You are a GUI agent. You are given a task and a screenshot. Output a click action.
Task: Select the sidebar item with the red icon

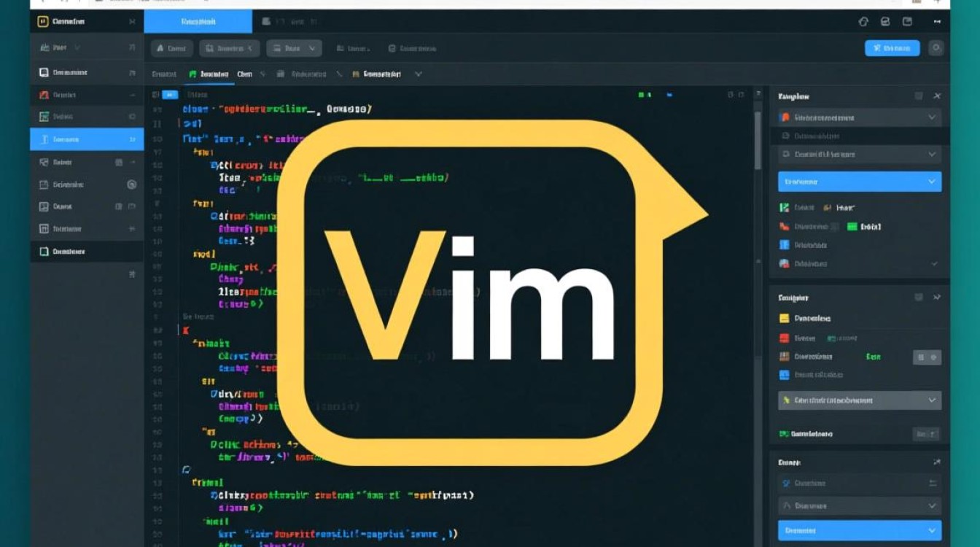(x=86, y=95)
